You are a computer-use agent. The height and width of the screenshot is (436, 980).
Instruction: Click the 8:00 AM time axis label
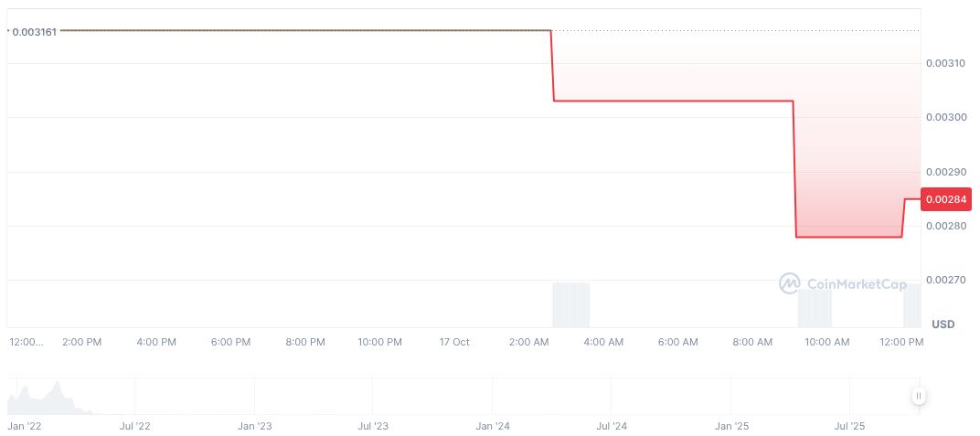tap(752, 342)
